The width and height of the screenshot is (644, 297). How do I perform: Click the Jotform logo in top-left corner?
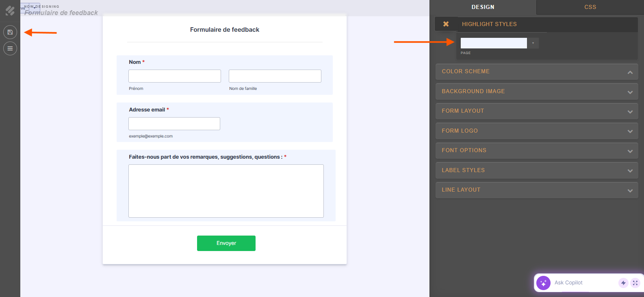(x=10, y=11)
